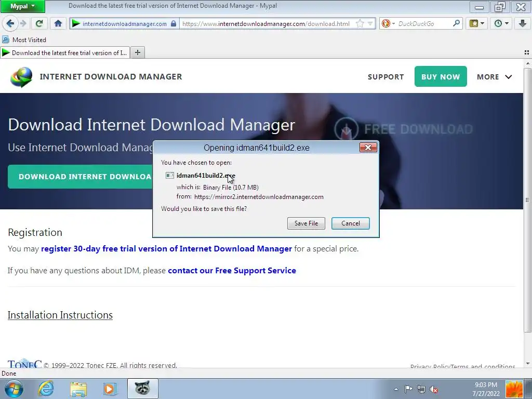Click the idman641build2.exe file type icon
532x399 pixels.
(x=170, y=176)
